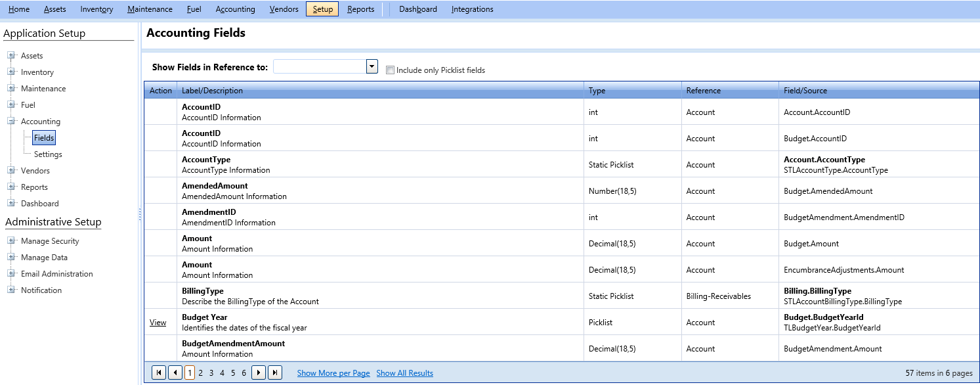Image resolution: width=980 pixels, height=385 pixels.
Task: Go to first page of results
Action: coord(159,373)
